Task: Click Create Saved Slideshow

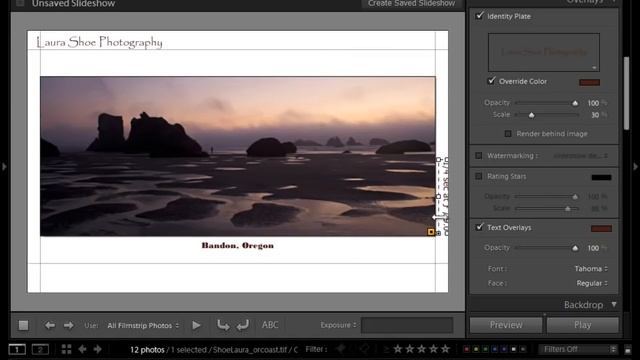Action: coord(411,4)
